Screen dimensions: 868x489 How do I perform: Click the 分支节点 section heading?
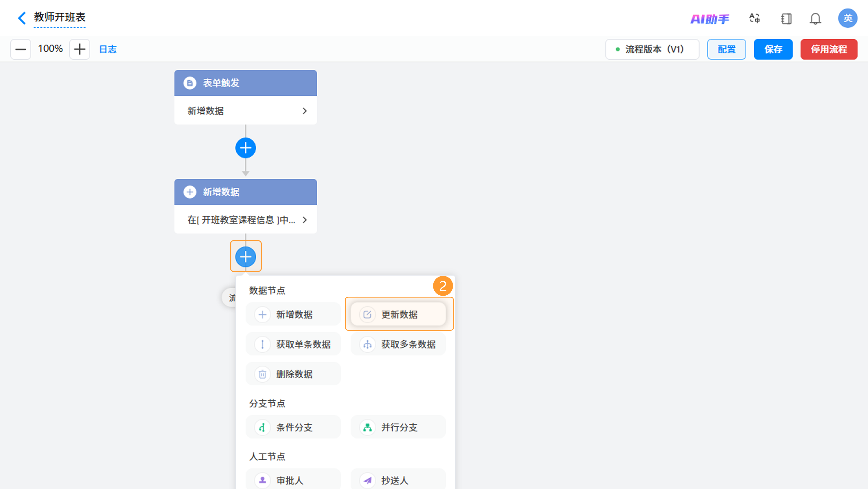pyautogui.click(x=267, y=403)
